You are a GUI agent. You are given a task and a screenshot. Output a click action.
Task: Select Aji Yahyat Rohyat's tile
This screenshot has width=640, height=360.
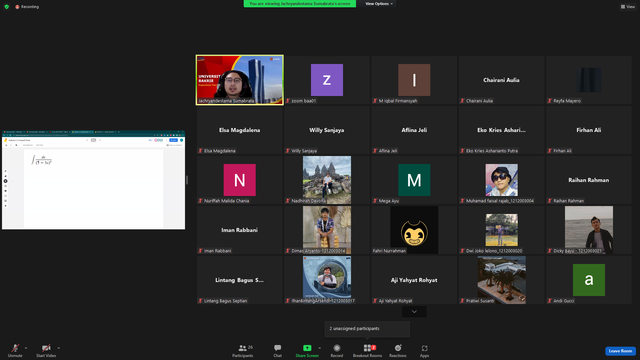(x=414, y=280)
